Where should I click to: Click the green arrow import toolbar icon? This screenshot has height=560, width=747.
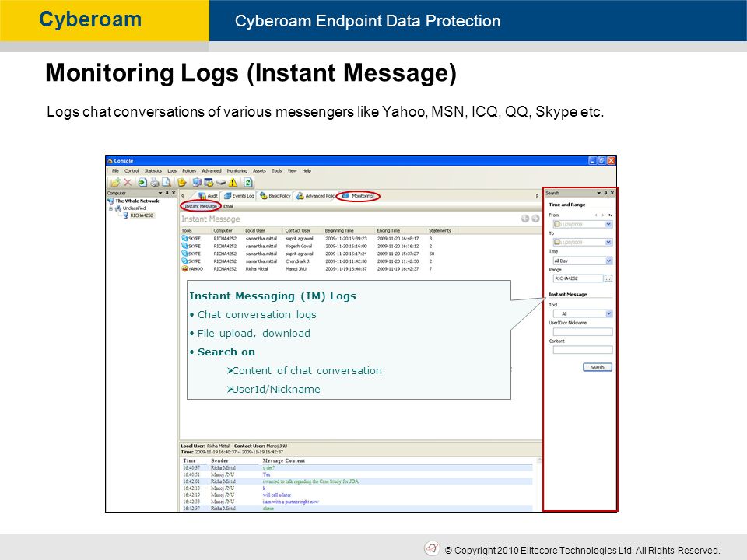(142, 182)
